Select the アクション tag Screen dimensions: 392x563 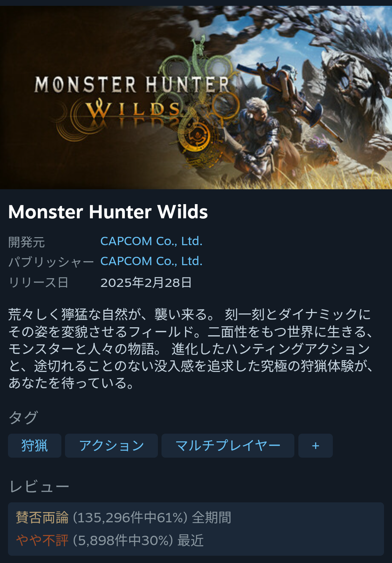click(x=111, y=446)
